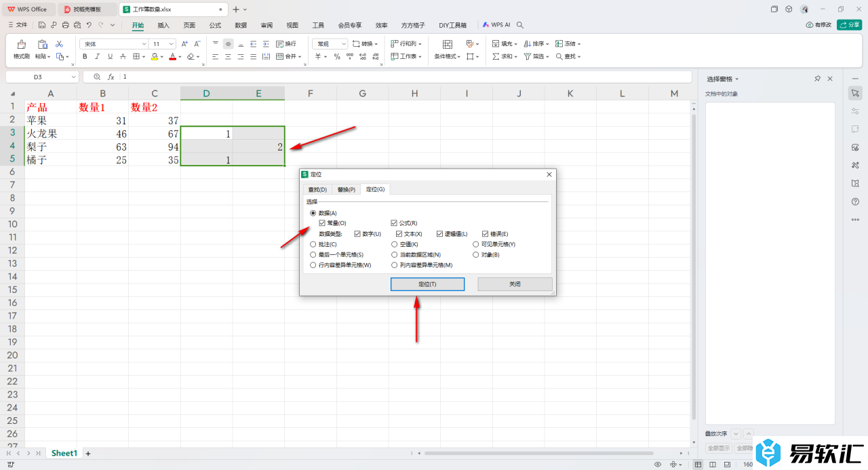Toggle Italic formatting
The height and width of the screenshot is (470, 868).
coord(98,57)
